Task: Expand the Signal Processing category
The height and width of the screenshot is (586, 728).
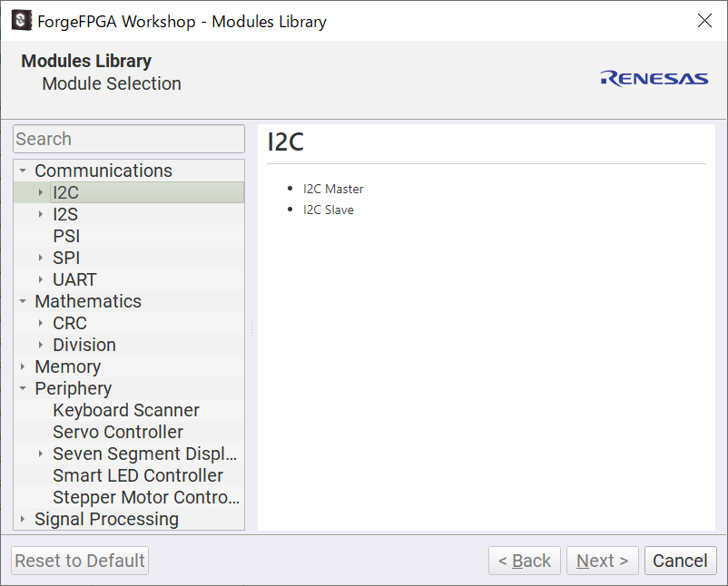Action: pos(23,519)
